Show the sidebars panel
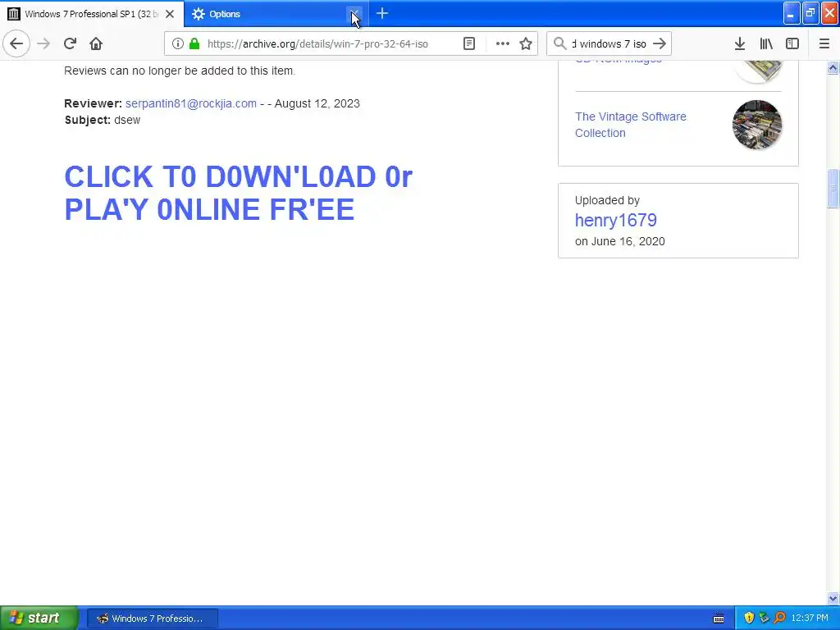Viewport: 840px width, 630px height. point(792,43)
